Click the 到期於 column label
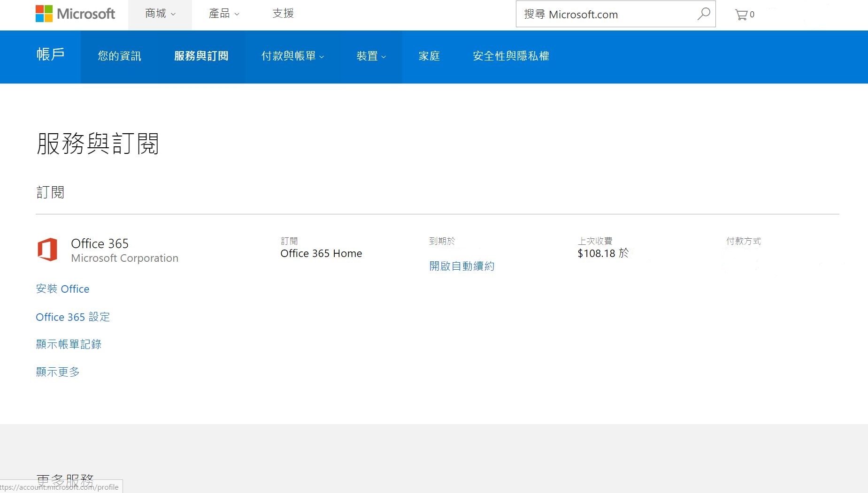 tap(442, 241)
